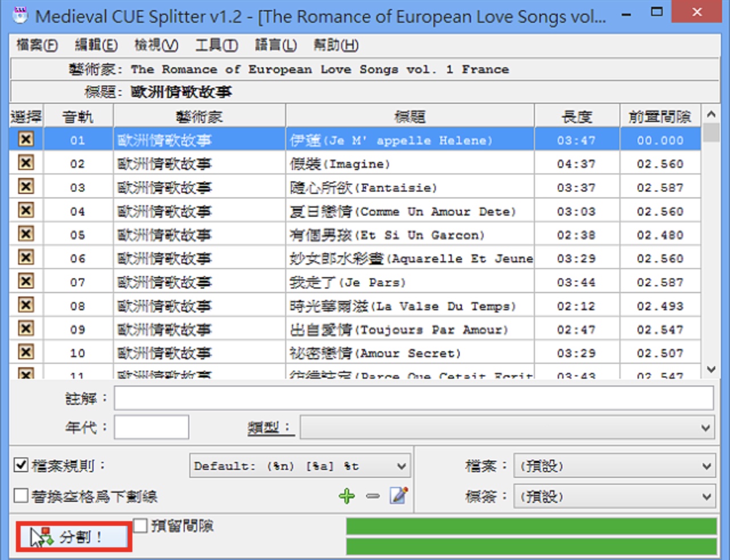Click the 註解 comment input field
Viewport: 730px width, 560px height.
[413, 398]
